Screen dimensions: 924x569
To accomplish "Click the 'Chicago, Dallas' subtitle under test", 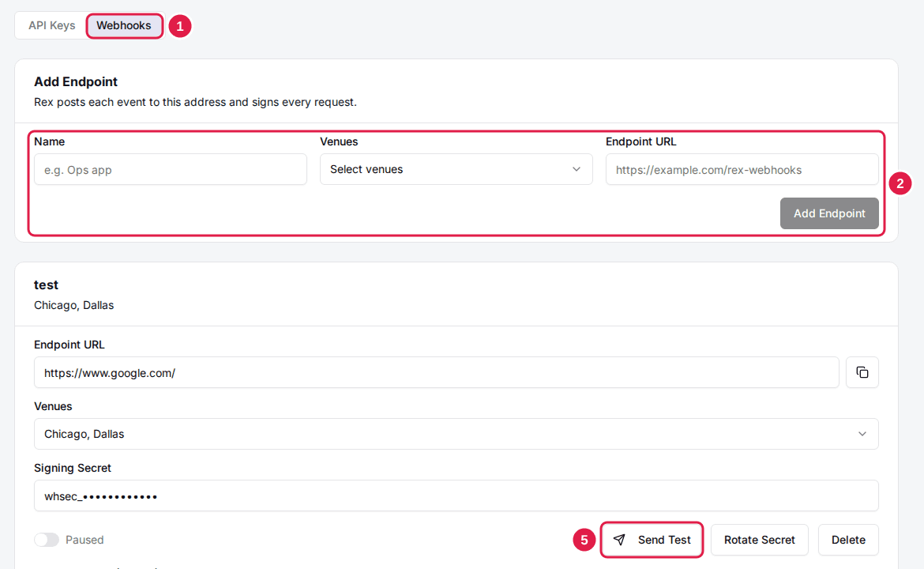I will pos(73,305).
